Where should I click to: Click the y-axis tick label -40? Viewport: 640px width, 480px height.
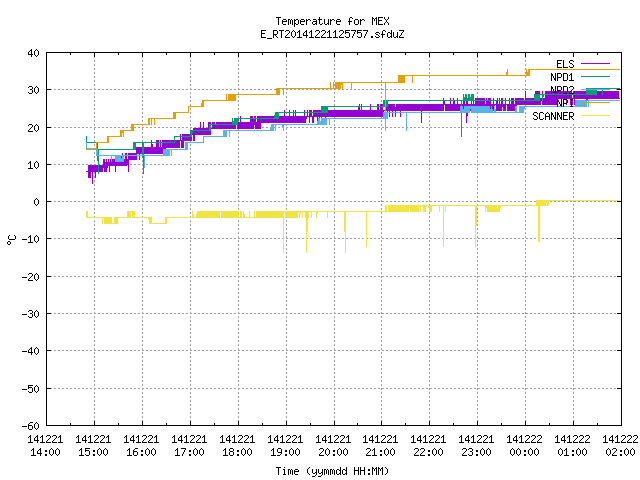pyautogui.click(x=31, y=351)
